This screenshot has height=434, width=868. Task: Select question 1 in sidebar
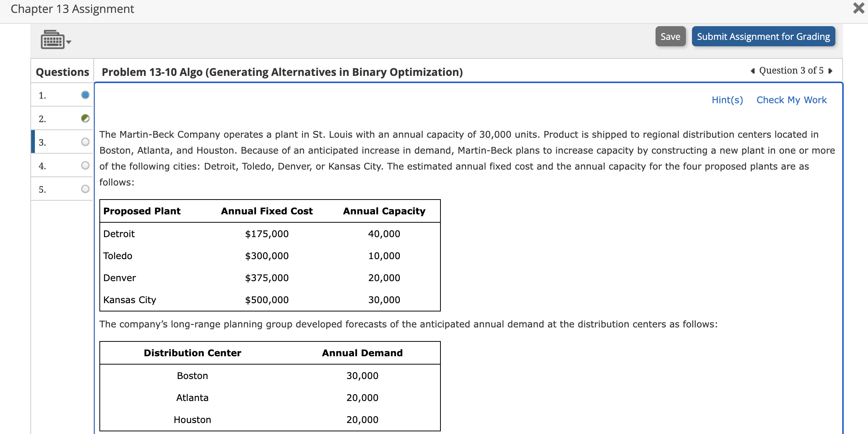click(42, 95)
